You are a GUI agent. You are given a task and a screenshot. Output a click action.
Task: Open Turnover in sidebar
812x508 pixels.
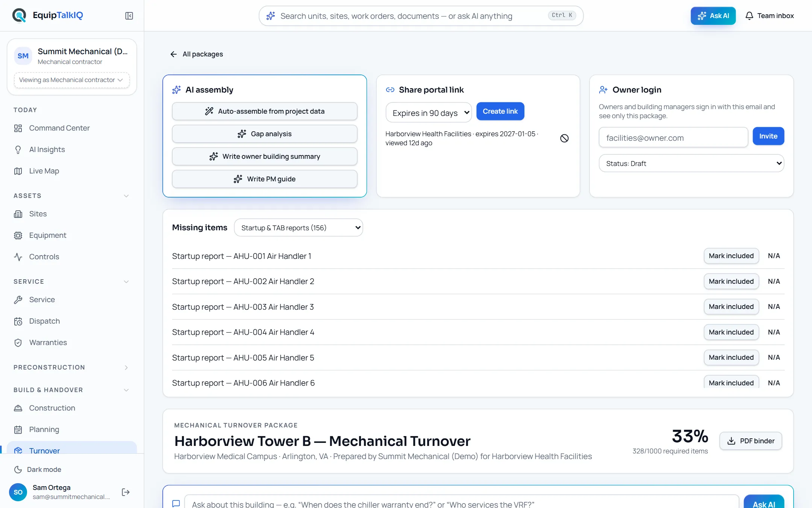pyautogui.click(x=72, y=448)
